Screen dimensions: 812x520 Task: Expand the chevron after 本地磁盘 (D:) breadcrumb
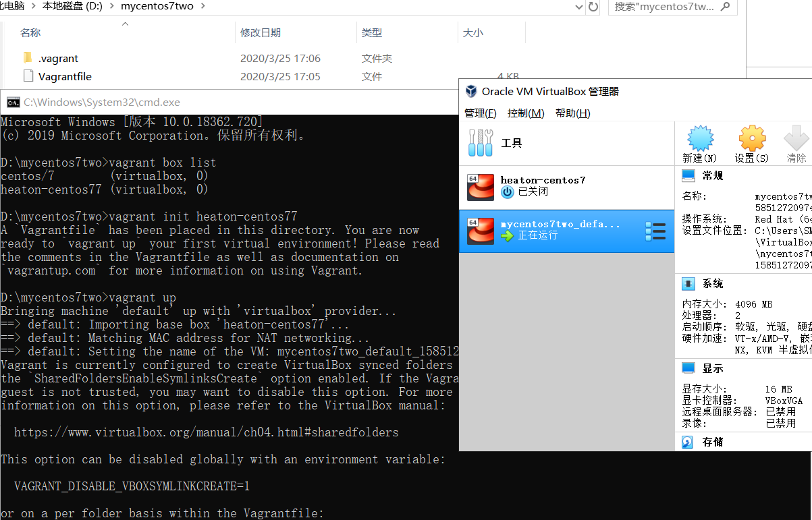click(111, 7)
